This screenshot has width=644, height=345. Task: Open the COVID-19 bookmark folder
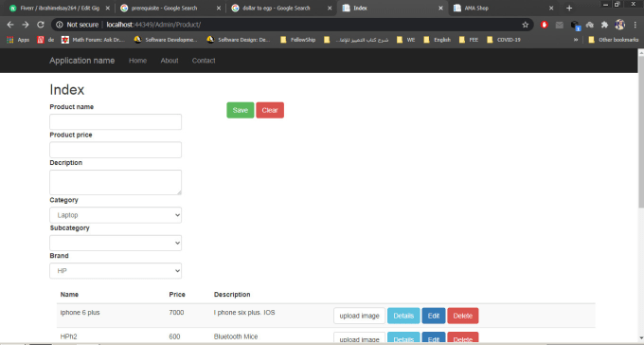(504, 40)
